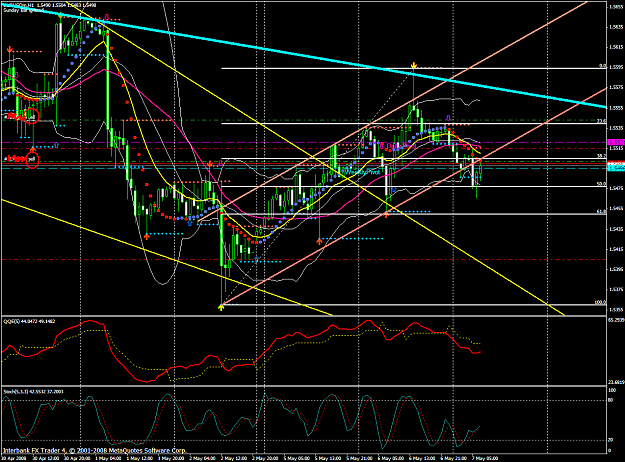
Task: Click the 'Sunday bar ignored' chart comment
Action: point(23,10)
